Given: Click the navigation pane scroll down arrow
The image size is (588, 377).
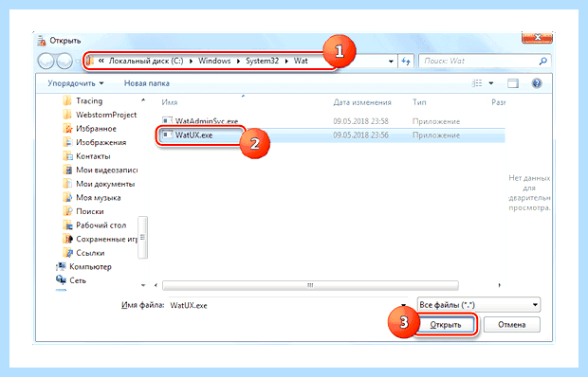Looking at the screenshot, I should coord(143,285).
